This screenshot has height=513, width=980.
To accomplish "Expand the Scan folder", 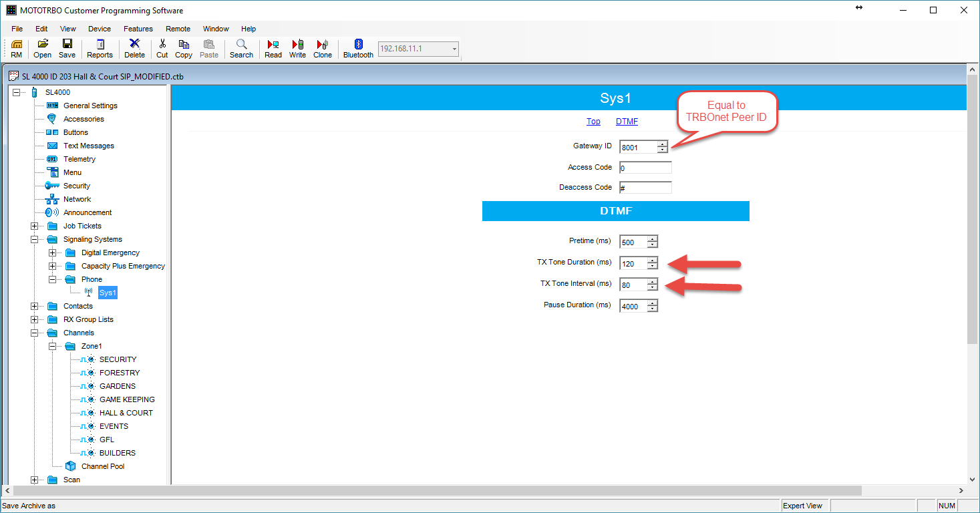I will tap(35, 480).
